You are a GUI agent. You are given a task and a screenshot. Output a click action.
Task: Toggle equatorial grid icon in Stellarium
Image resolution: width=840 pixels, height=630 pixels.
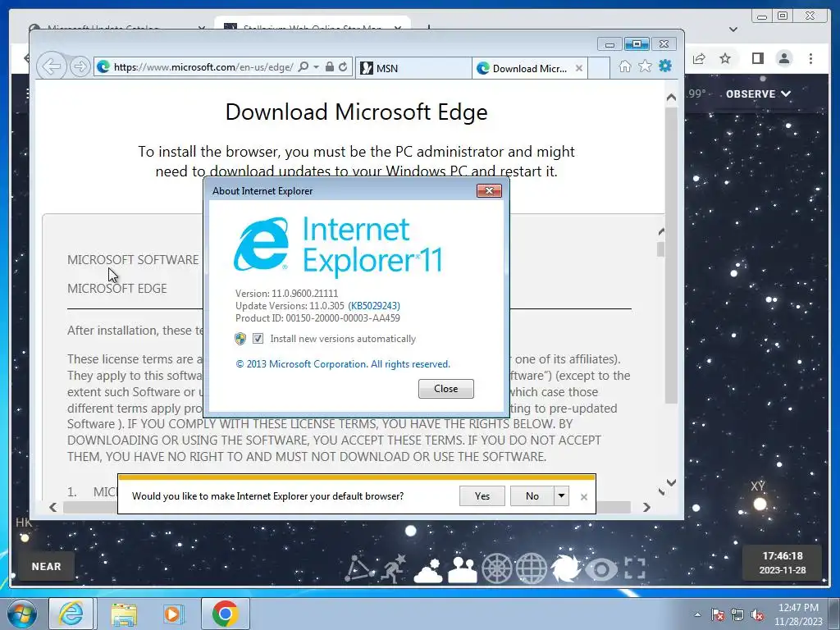click(x=531, y=568)
